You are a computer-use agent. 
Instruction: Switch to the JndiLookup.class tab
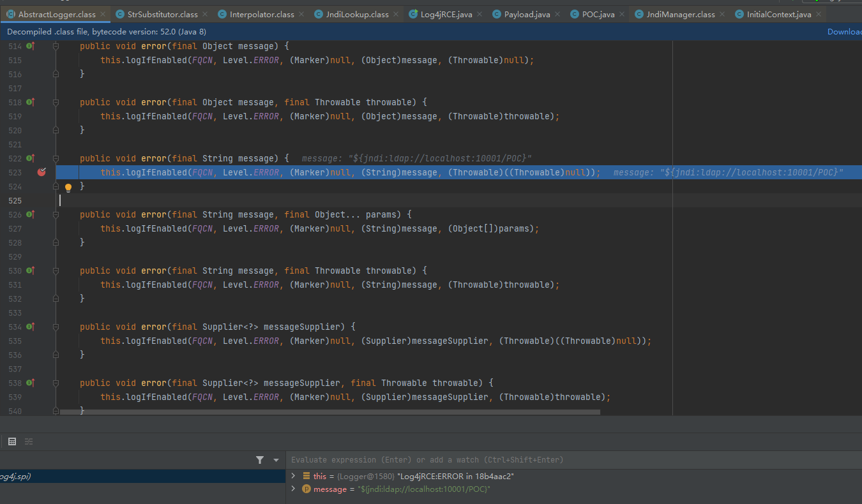(x=357, y=14)
